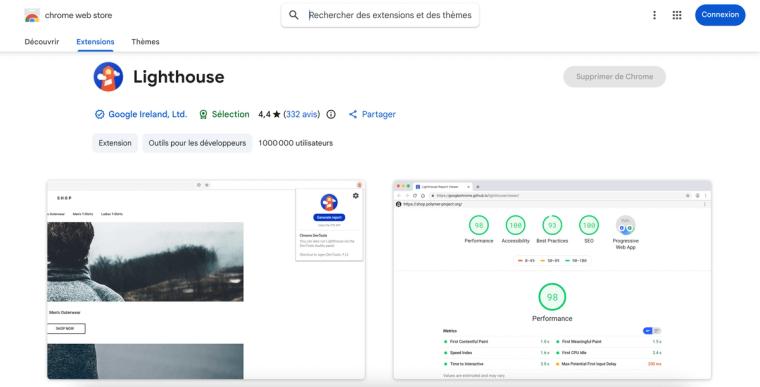
Task: Click the Chrome Web Store logo
Action: (32, 16)
